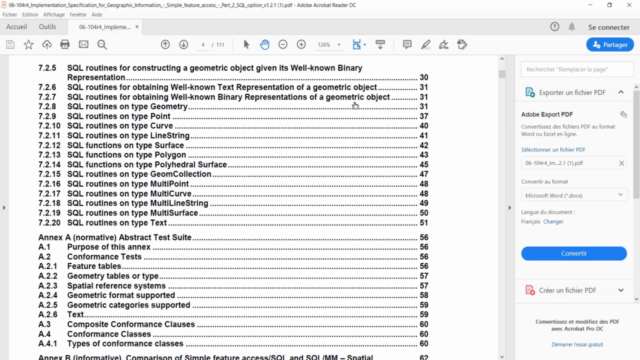The width and height of the screenshot is (640, 360).
Task: Open the zoom level dropdown
Action: [339, 44]
